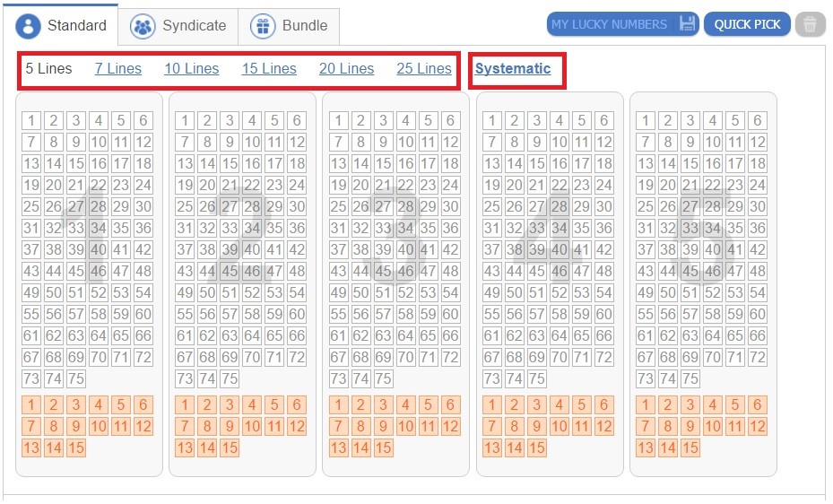Open the Systematic entry link
This screenshot has width=833, height=504.
click(x=513, y=68)
